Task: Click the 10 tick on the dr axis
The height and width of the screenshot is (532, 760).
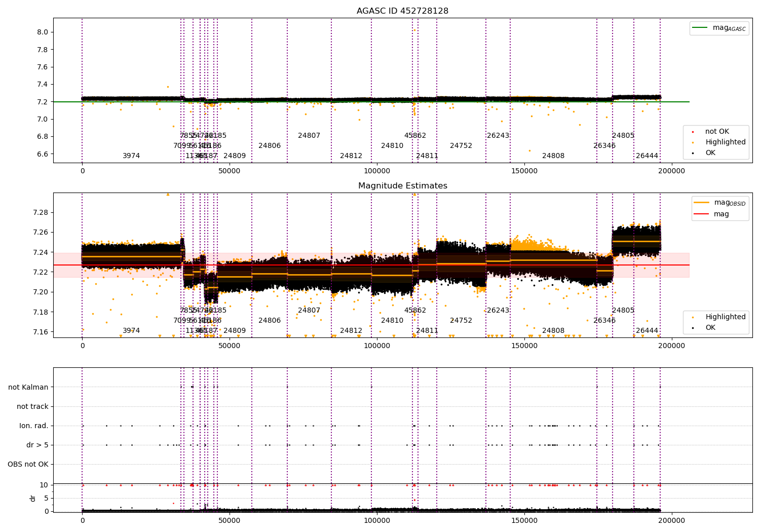Action: (44, 485)
